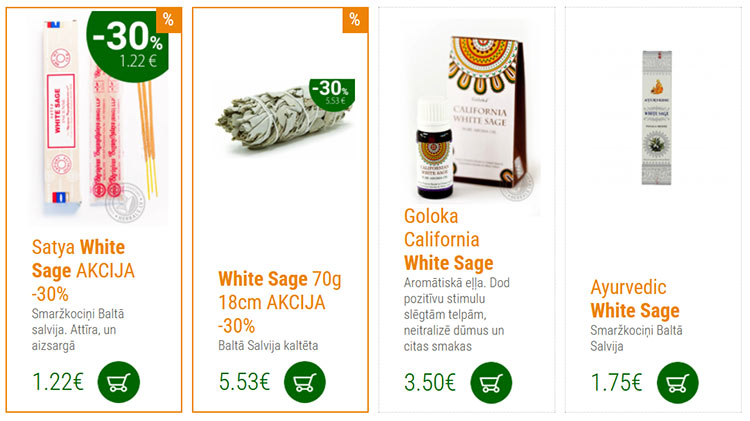Add Satya White Sage to cart
The width and height of the screenshot is (750, 421).
[x=119, y=382]
